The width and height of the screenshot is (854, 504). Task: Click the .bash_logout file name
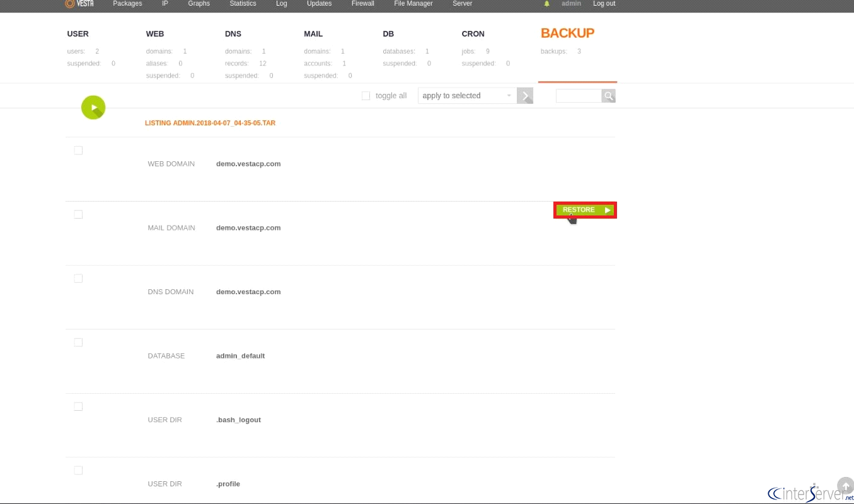238,420
